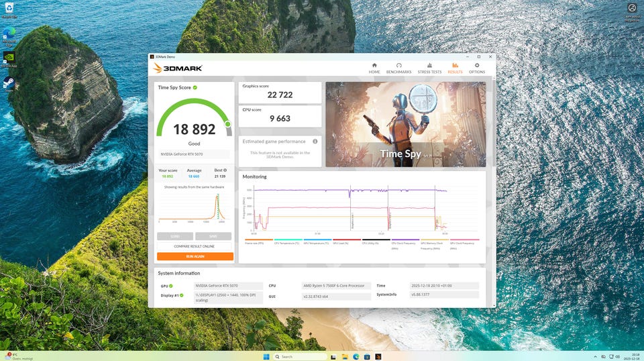Open the Home tab icon
This screenshot has width=644, height=361.
[x=374, y=68]
